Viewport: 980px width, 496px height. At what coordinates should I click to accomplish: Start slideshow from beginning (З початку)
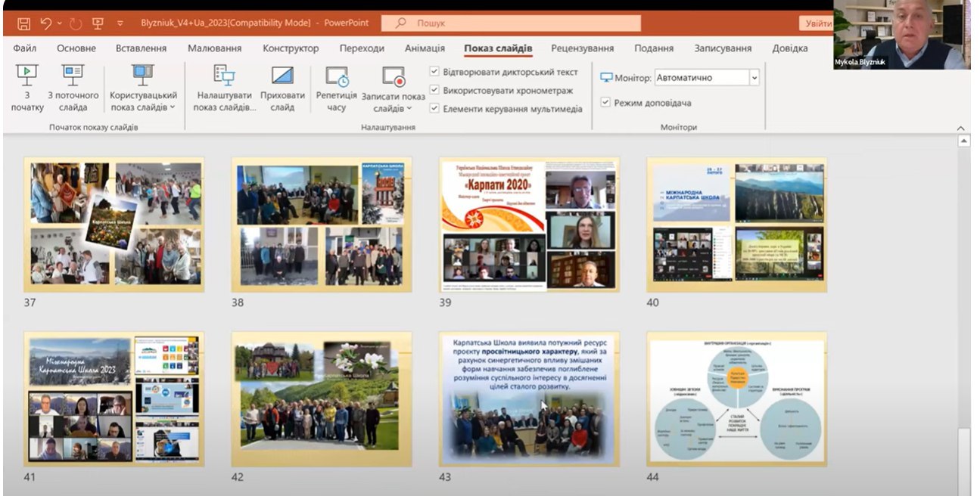pos(26,76)
